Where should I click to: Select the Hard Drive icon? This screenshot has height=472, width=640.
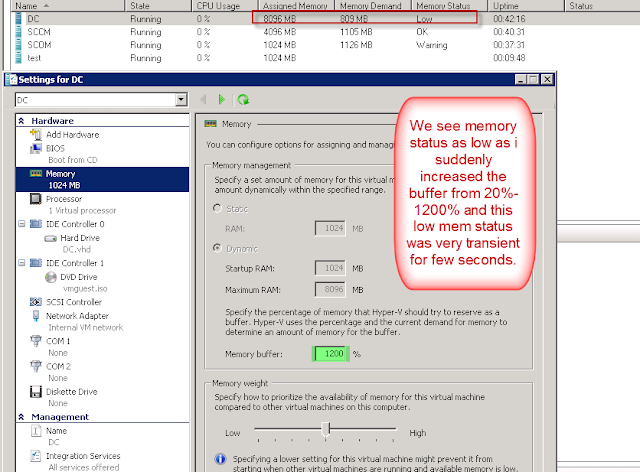(51, 238)
